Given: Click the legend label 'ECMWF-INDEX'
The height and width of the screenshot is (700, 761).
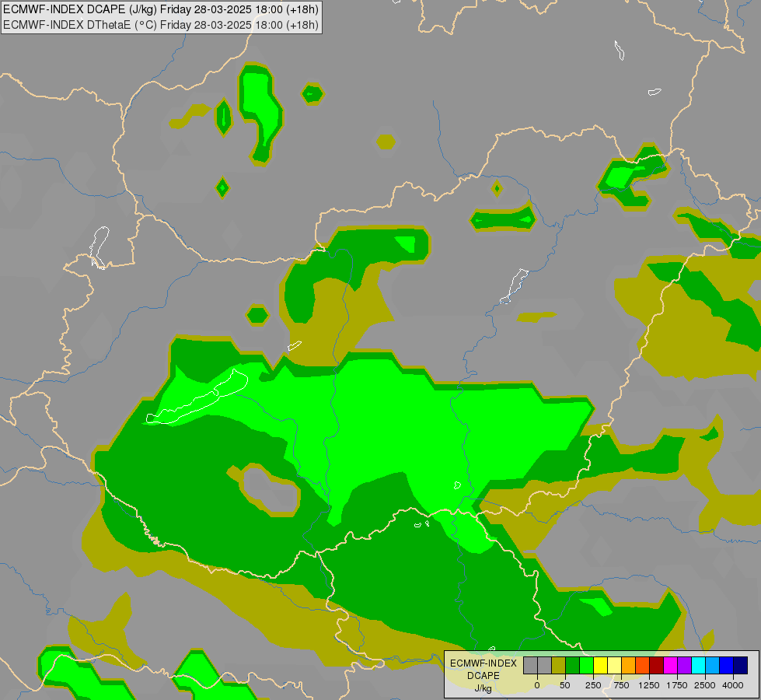Looking at the screenshot, I should (483, 663).
